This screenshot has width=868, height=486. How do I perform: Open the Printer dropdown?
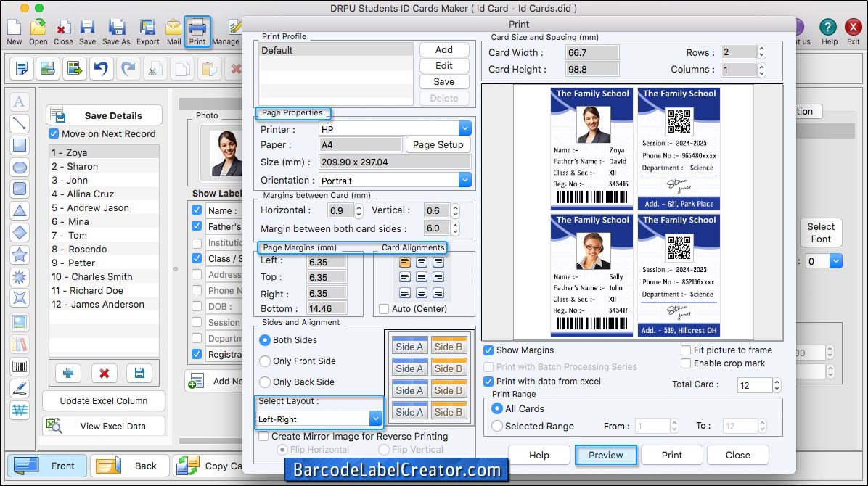(464, 128)
